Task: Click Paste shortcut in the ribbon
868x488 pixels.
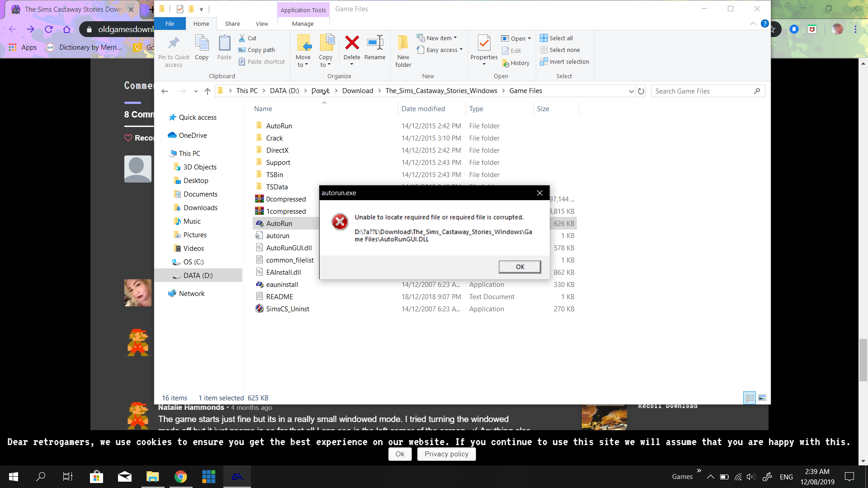Action: pyautogui.click(x=262, y=62)
